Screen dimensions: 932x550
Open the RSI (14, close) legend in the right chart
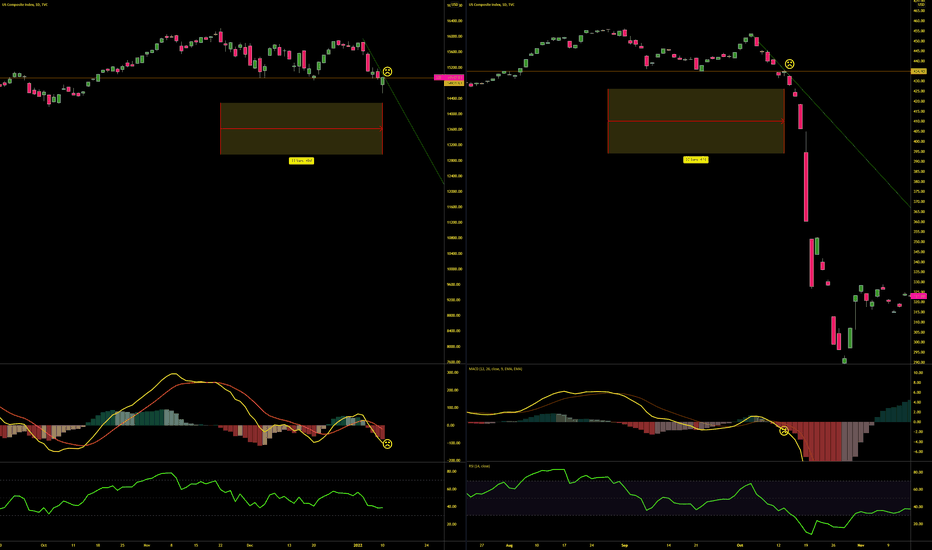(479, 466)
